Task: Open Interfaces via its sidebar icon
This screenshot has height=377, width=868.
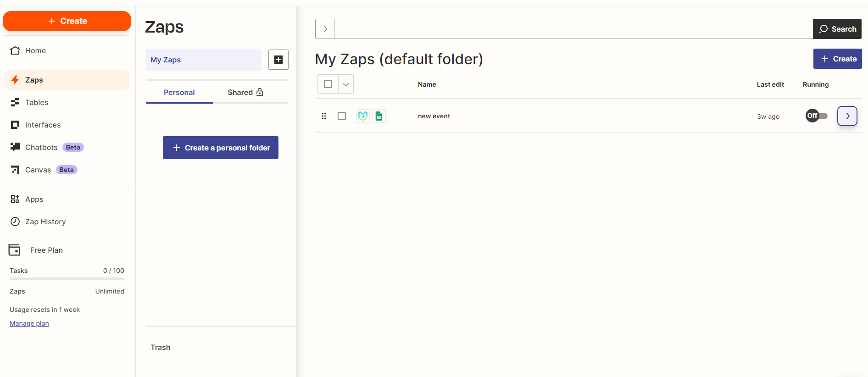Action: tap(15, 125)
